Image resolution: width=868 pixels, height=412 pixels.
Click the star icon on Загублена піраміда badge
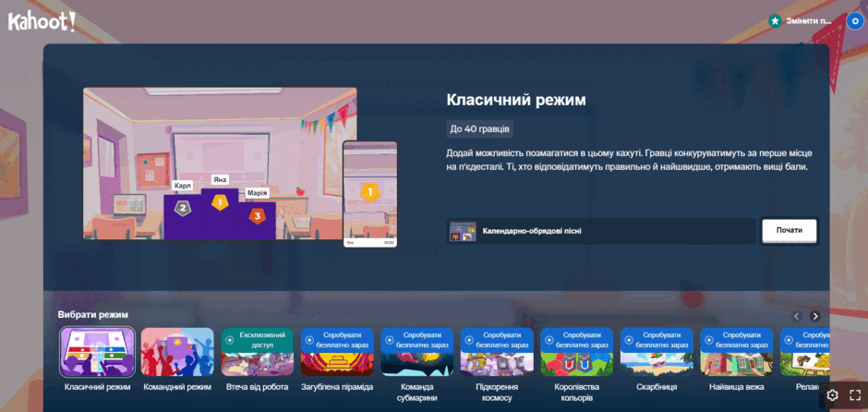tap(309, 340)
